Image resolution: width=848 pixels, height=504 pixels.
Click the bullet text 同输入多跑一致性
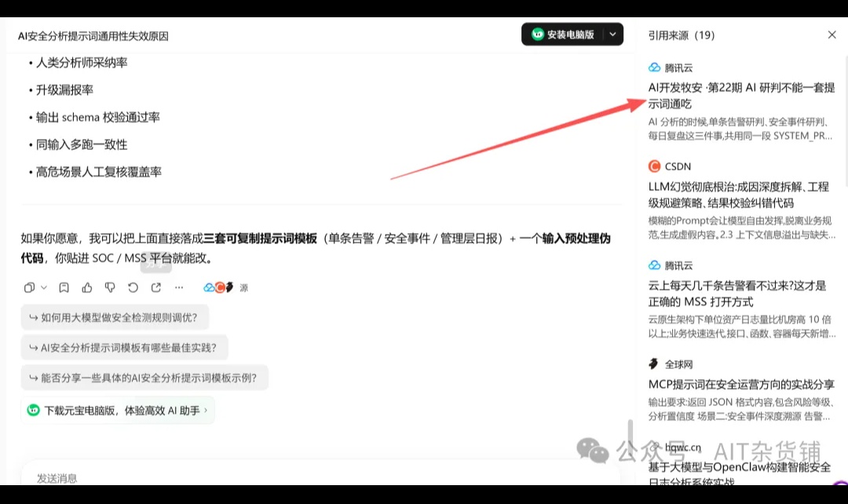(82, 145)
